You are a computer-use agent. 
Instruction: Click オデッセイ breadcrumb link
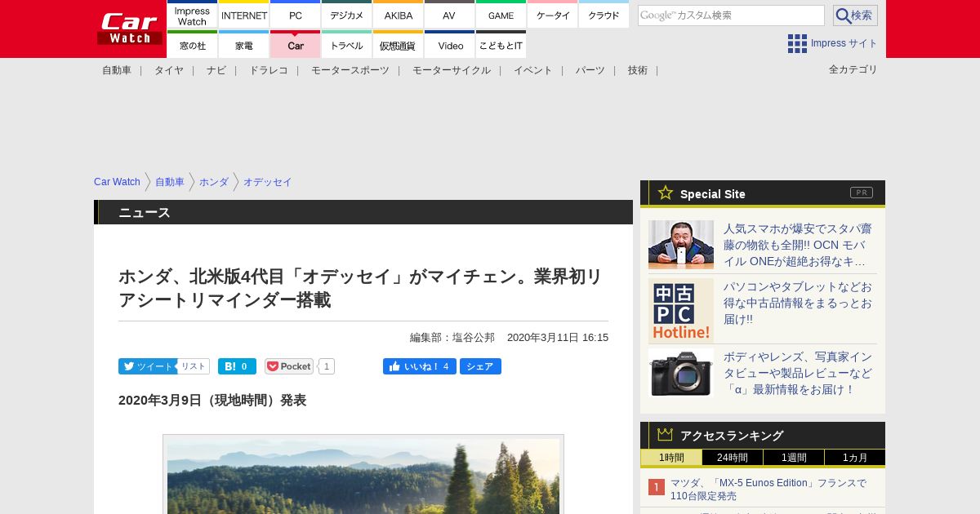(x=268, y=182)
